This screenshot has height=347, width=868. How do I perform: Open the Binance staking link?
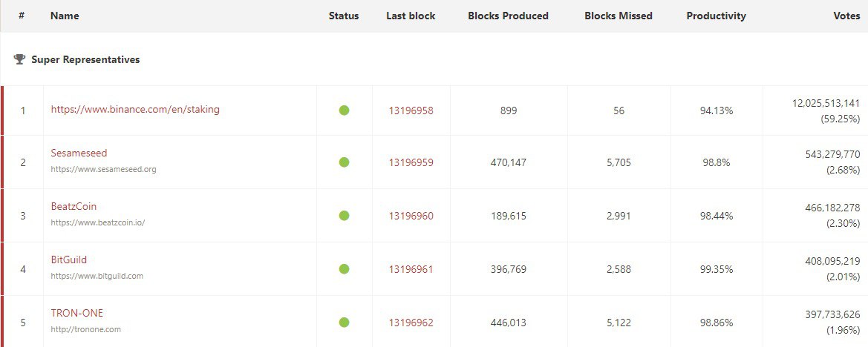pos(135,110)
